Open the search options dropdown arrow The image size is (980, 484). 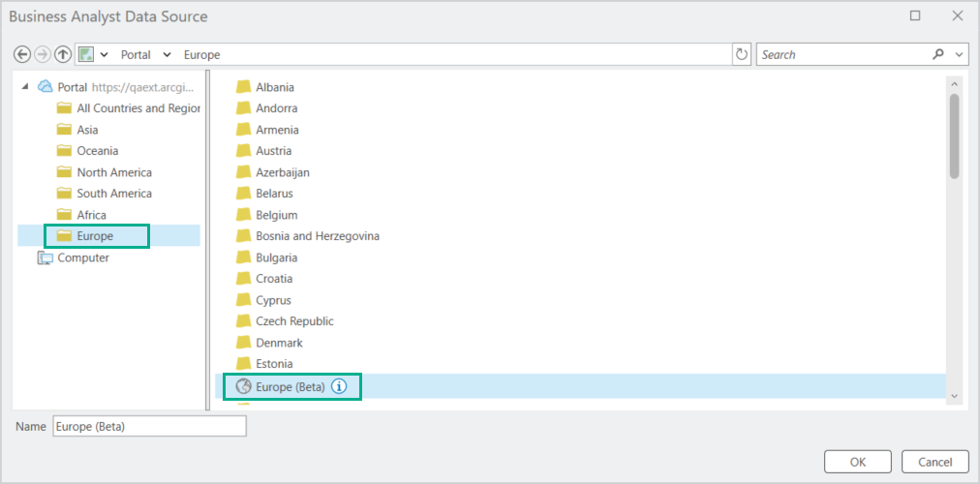960,55
